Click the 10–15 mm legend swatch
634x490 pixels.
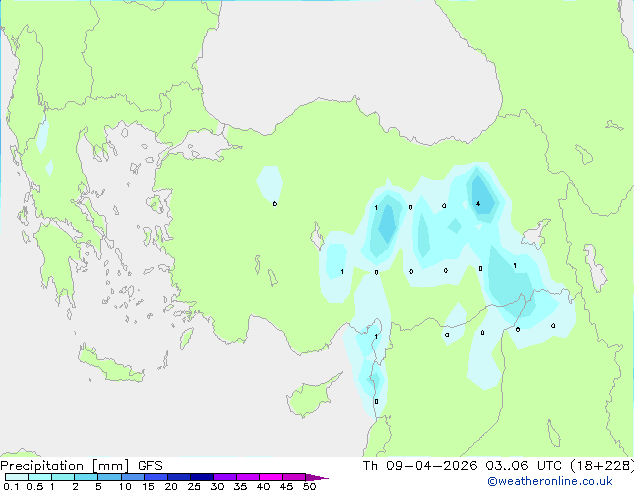point(133,477)
